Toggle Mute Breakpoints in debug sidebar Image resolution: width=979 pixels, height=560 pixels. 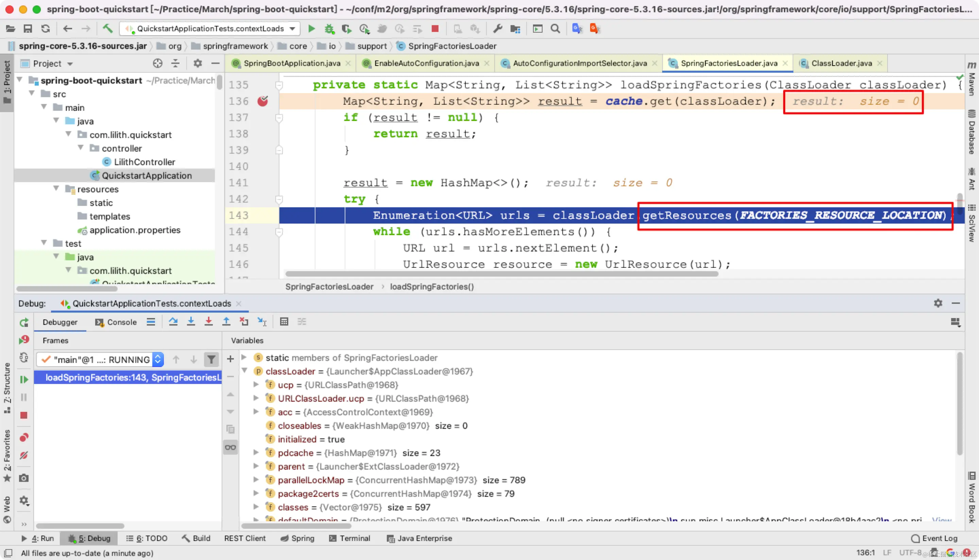pos(24,456)
